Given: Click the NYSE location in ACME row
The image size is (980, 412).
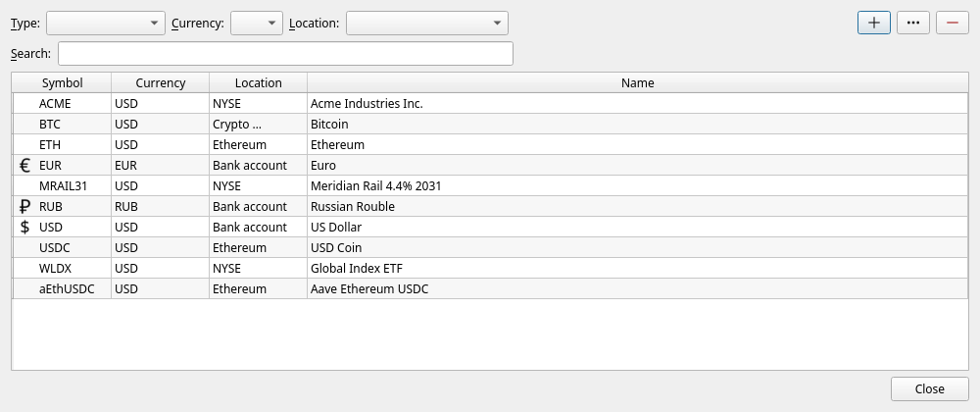Looking at the screenshot, I should point(258,104).
